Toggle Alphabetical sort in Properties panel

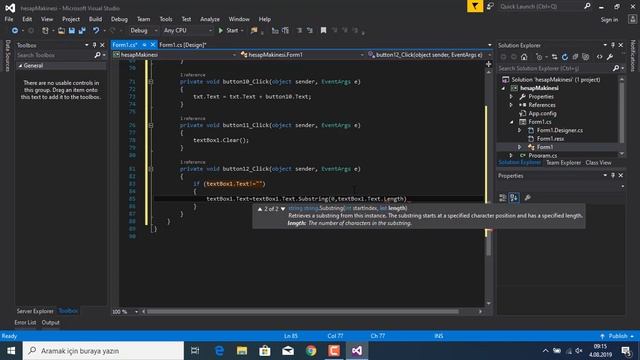coord(514,198)
